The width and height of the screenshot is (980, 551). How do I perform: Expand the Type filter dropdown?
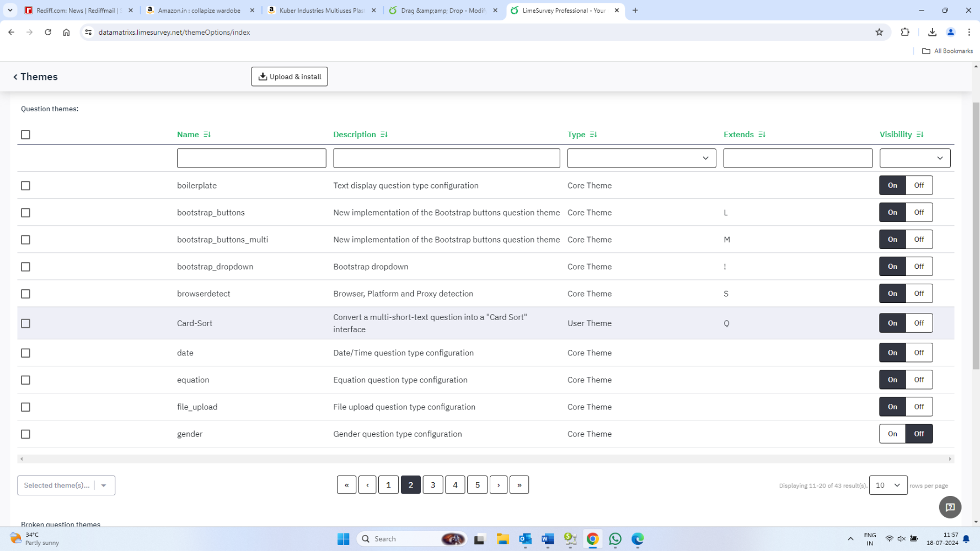[641, 158]
